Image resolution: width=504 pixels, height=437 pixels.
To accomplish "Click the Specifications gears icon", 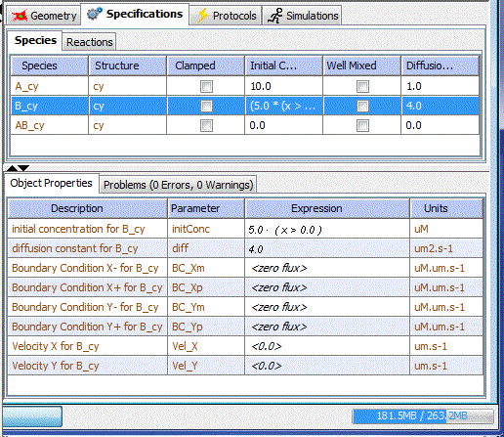I will coord(95,14).
